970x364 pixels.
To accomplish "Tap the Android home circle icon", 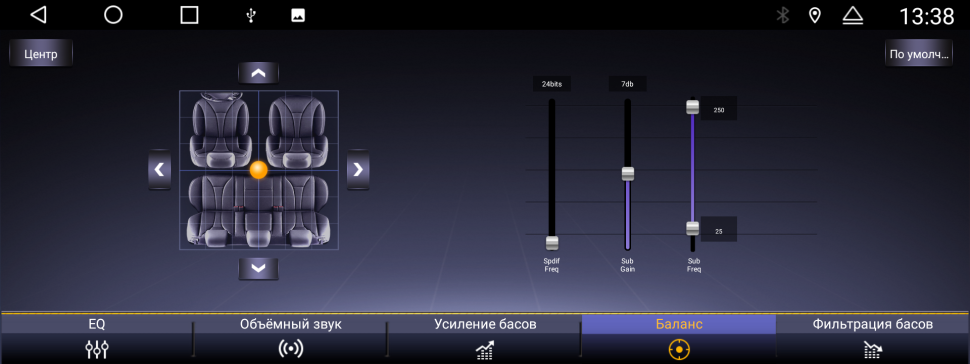I will (x=113, y=15).
